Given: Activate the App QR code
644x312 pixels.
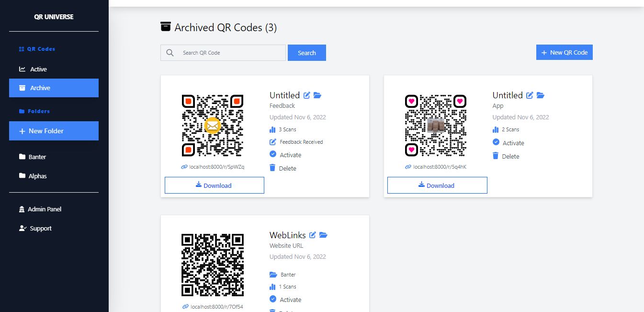Looking at the screenshot, I should click(508, 143).
